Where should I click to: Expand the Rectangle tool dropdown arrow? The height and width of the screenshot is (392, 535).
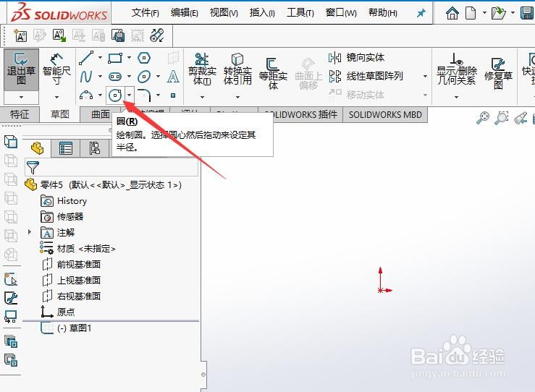click(129, 58)
